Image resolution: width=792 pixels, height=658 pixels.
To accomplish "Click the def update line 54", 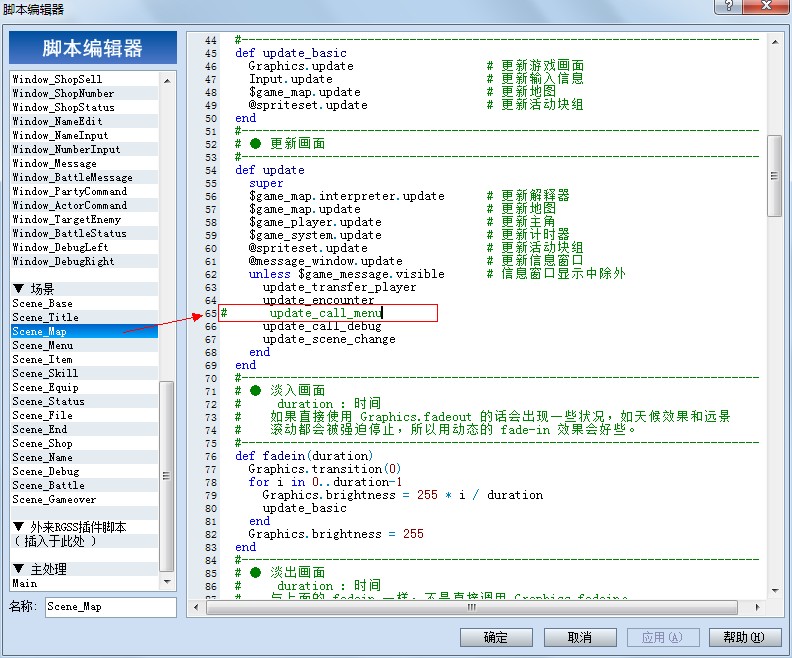I will pyautogui.click(x=270, y=170).
